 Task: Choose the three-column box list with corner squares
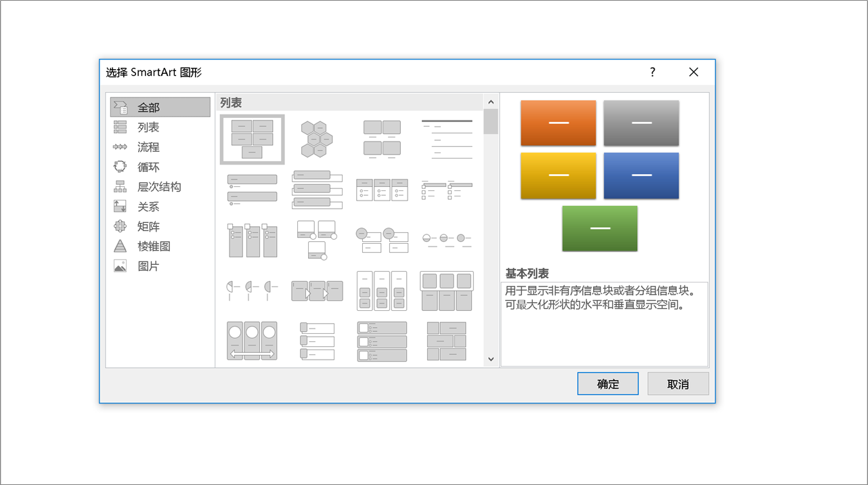click(253, 240)
